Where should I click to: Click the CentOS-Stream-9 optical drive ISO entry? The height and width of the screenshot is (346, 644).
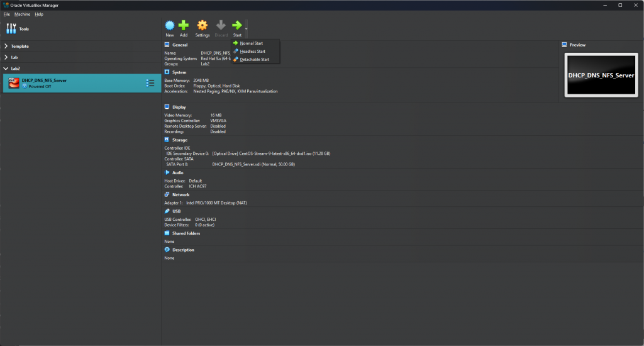tap(271, 153)
